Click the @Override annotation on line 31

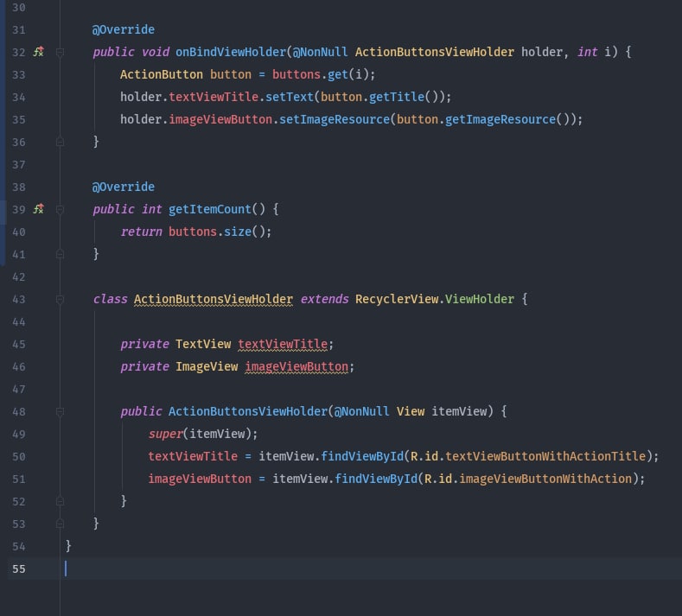coord(124,29)
